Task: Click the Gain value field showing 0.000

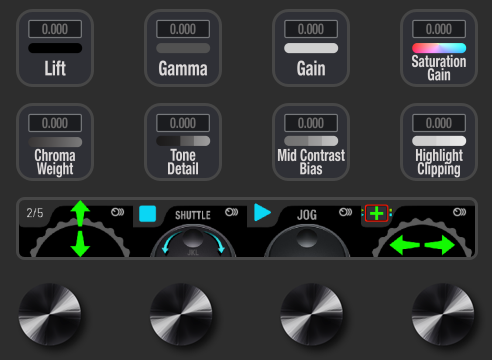Action: pos(311,29)
